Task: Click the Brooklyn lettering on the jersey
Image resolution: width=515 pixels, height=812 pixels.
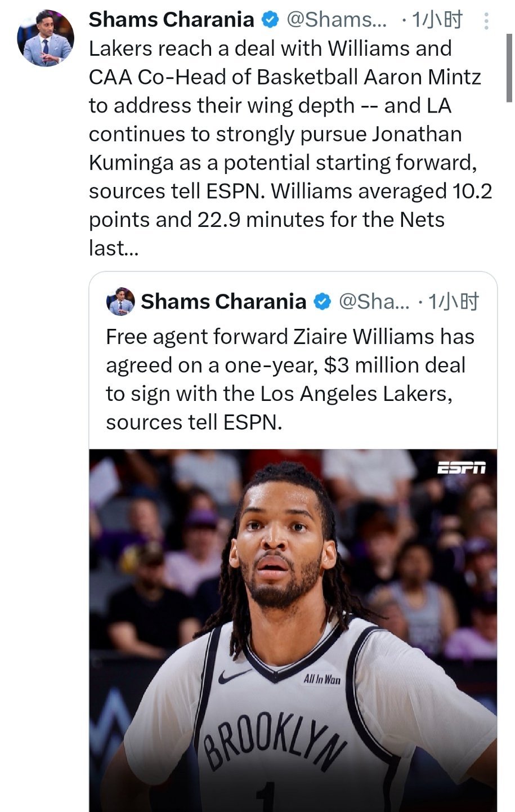Action: tap(276, 740)
